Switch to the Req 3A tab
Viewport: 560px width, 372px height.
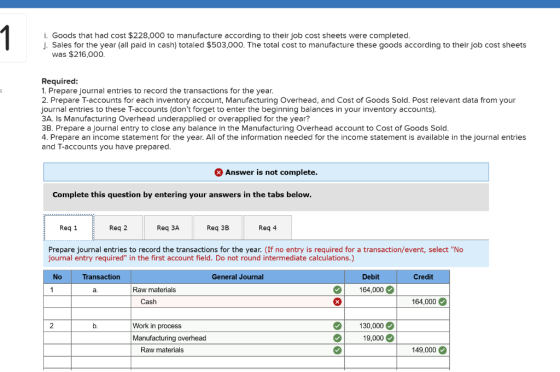click(168, 227)
